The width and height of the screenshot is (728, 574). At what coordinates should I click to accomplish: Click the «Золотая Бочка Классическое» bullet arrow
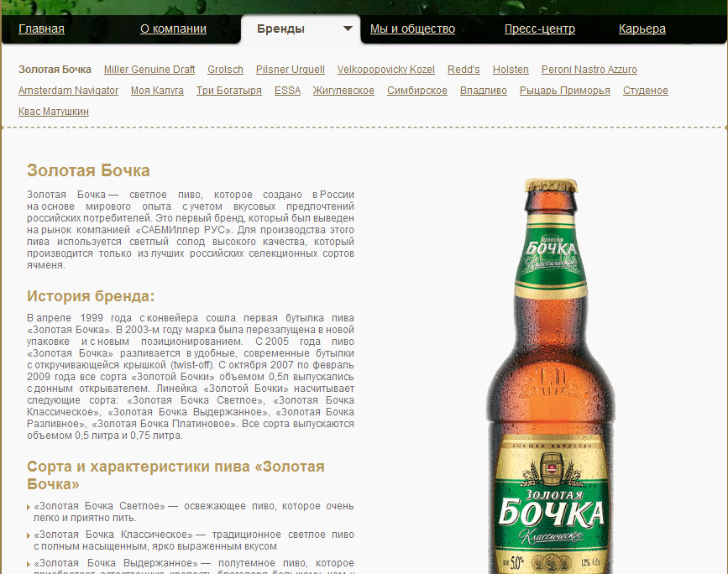[x=29, y=536]
